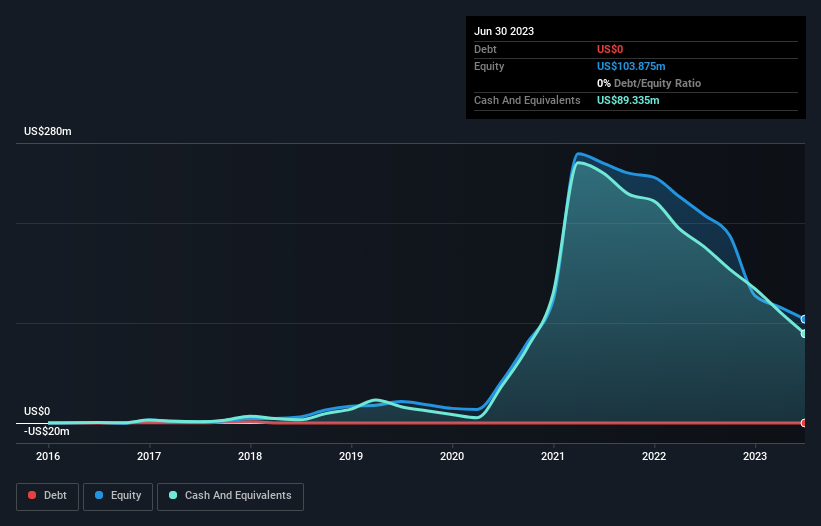
Task: Click the US$89.335m cash value
Action: pos(628,100)
